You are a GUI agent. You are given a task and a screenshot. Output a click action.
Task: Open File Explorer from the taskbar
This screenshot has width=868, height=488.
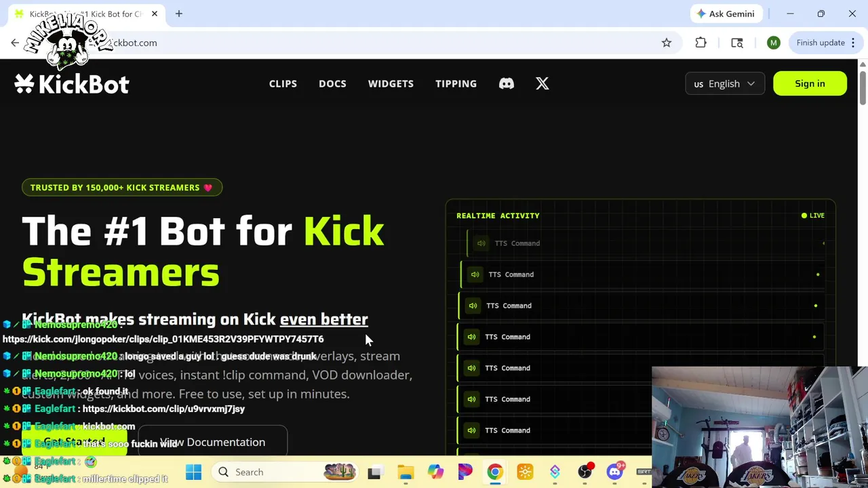point(406,472)
